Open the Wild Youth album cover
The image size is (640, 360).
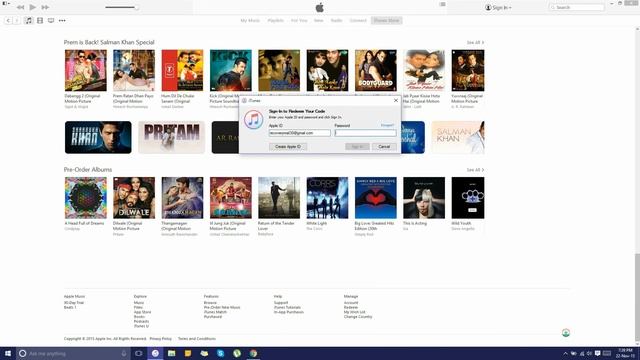pyautogui.click(x=468, y=198)
